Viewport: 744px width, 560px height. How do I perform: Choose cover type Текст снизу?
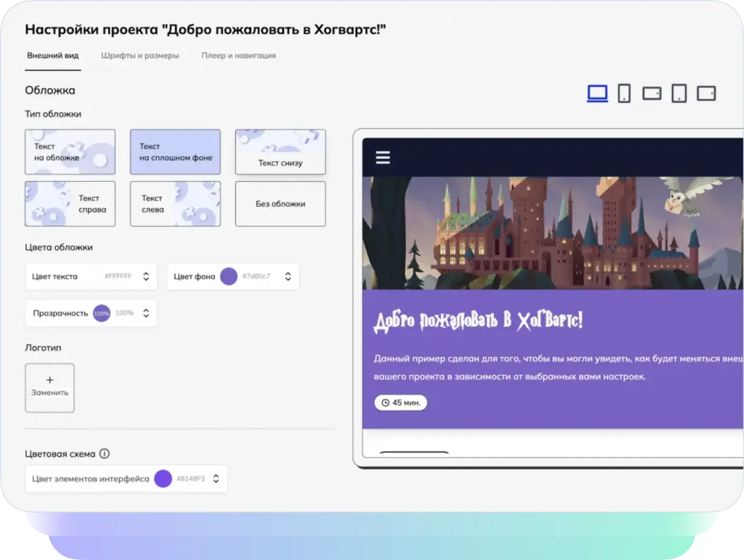[x=280, y=152]
